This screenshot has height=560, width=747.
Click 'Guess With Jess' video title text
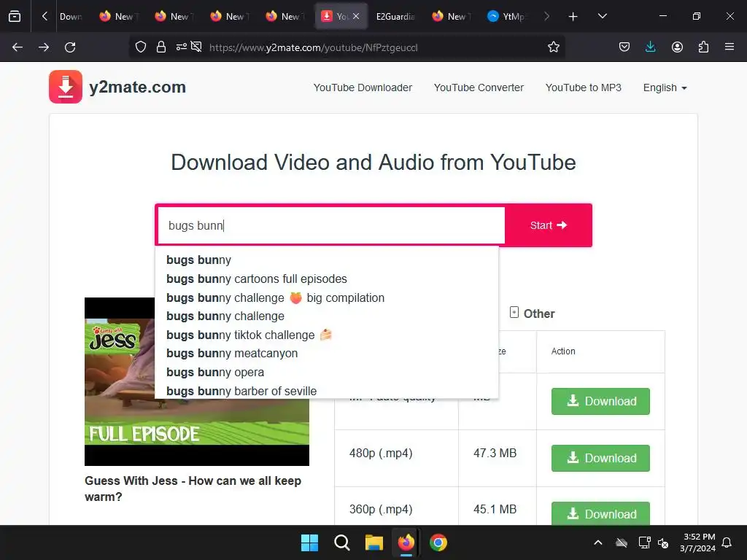click(x=193, y=489)
